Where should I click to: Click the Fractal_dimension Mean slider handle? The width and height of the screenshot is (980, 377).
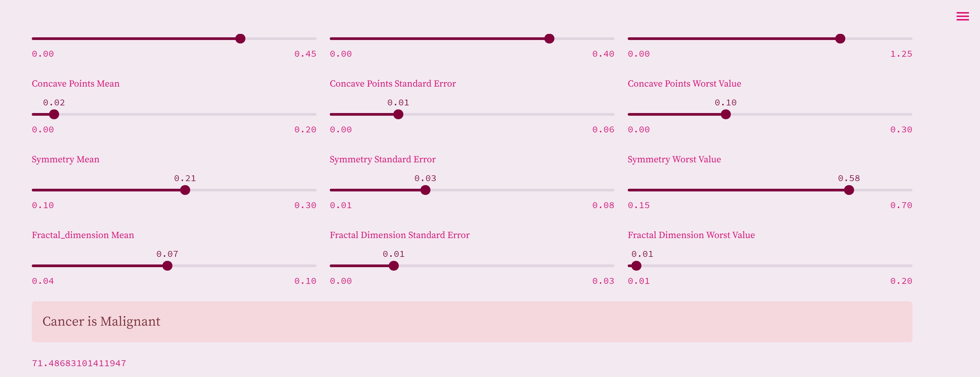(x=167, y=266)
